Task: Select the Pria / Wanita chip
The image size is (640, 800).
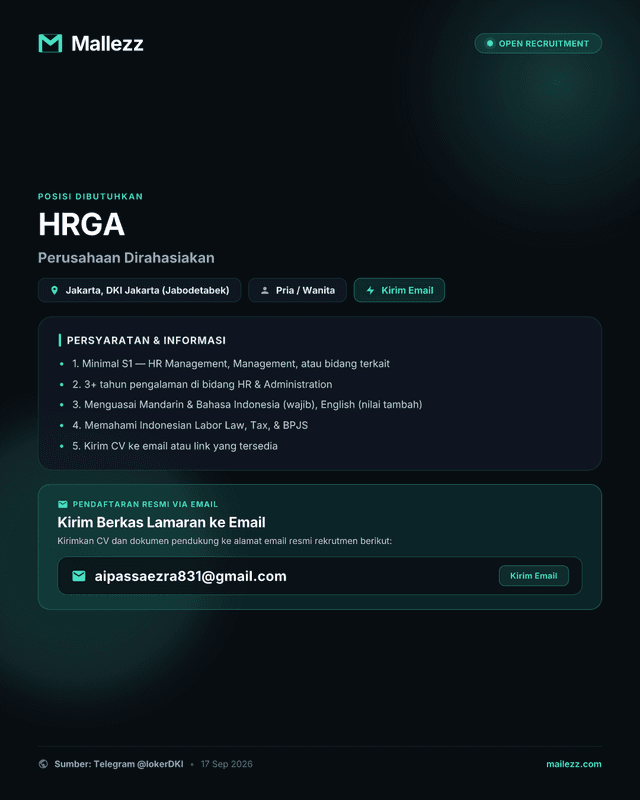Action: [298, 290]
